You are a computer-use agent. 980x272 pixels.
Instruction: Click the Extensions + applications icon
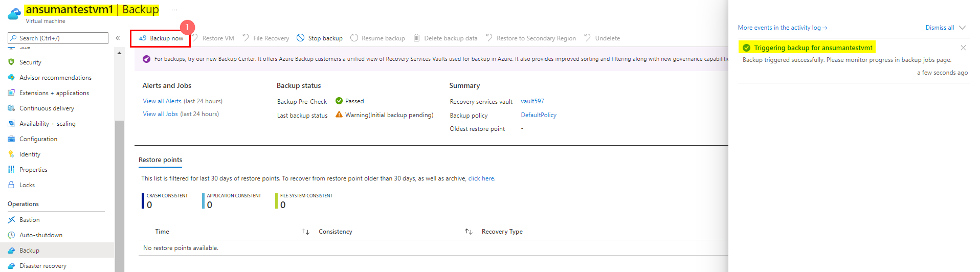coord(11,93)
